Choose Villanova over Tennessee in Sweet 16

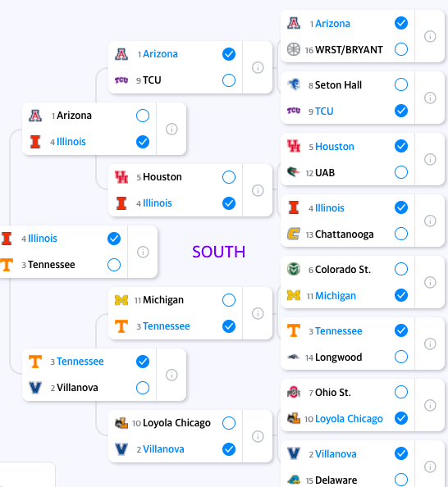coord(143,388)
